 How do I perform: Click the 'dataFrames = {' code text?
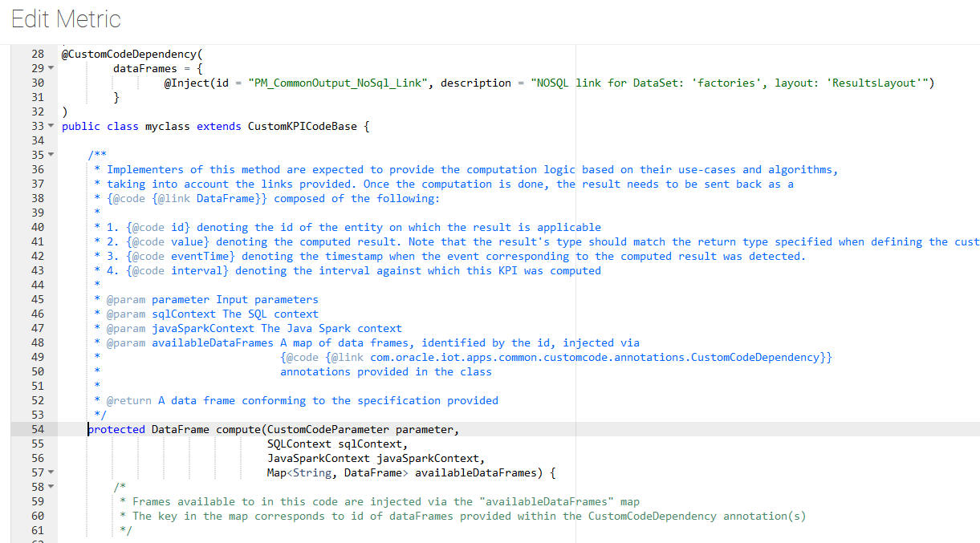[x=158, y=68]
